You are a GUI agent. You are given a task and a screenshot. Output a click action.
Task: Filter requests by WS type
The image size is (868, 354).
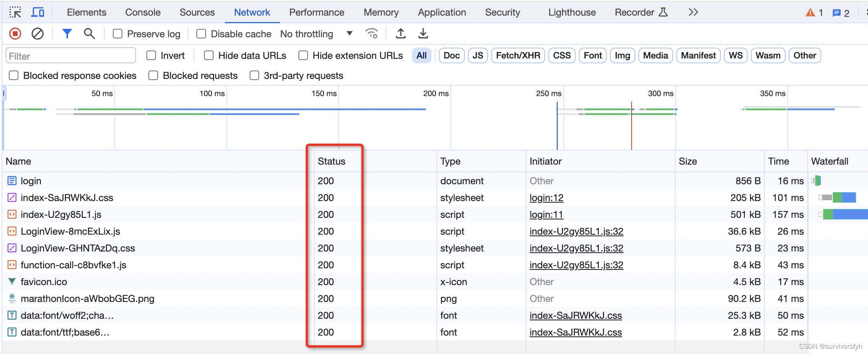click(736, 55)
